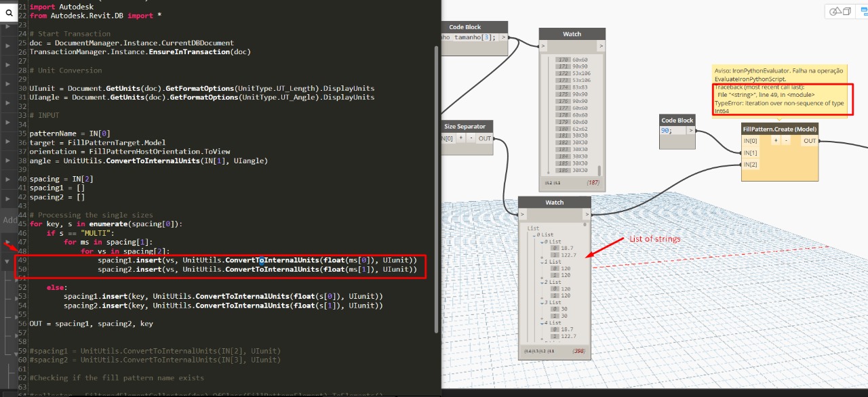Select the Size Separator node title
Screen dimensions: 868x397
465,126
